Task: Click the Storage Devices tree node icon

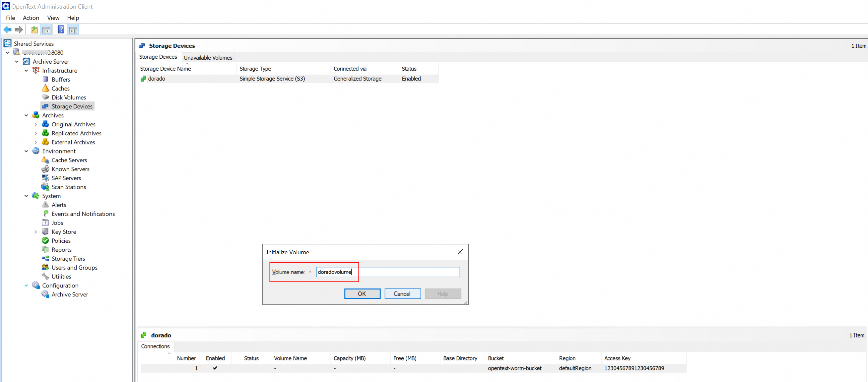Action: pyautogui.click(x=45, y=106)
